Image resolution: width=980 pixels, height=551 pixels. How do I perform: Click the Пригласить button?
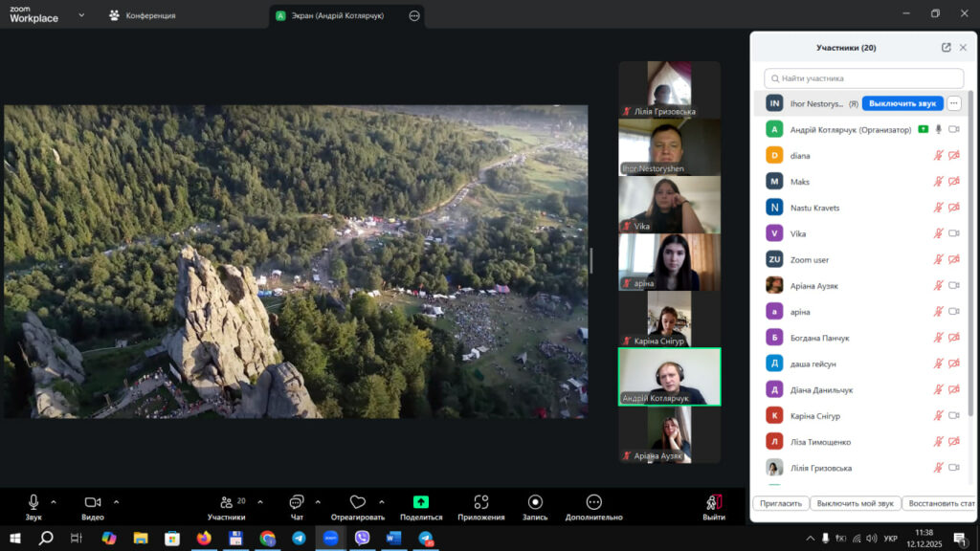pyautogui.click(x=779, y=503)
